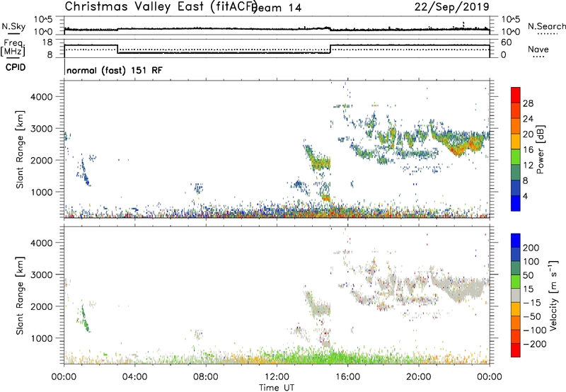Click Velocity color bar segment between -15 and -50

pyautogui.click(x=516, y=309)
